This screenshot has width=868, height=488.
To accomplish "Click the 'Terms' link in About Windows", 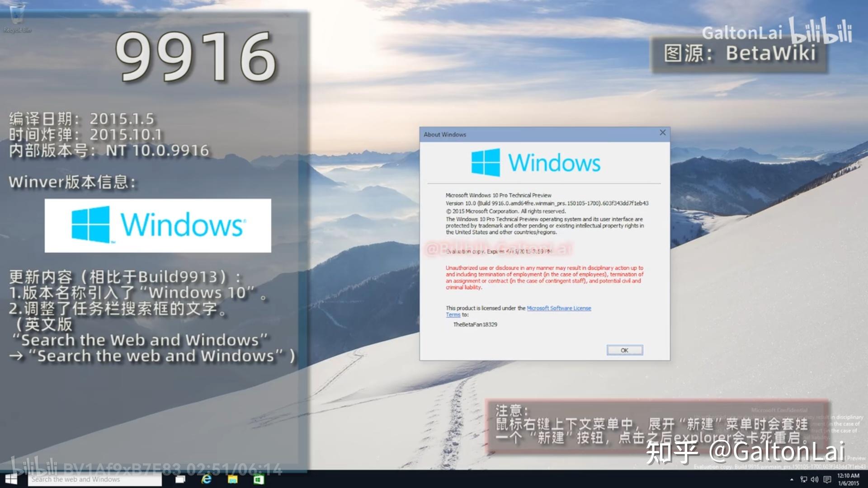I will tap(453, 315).
